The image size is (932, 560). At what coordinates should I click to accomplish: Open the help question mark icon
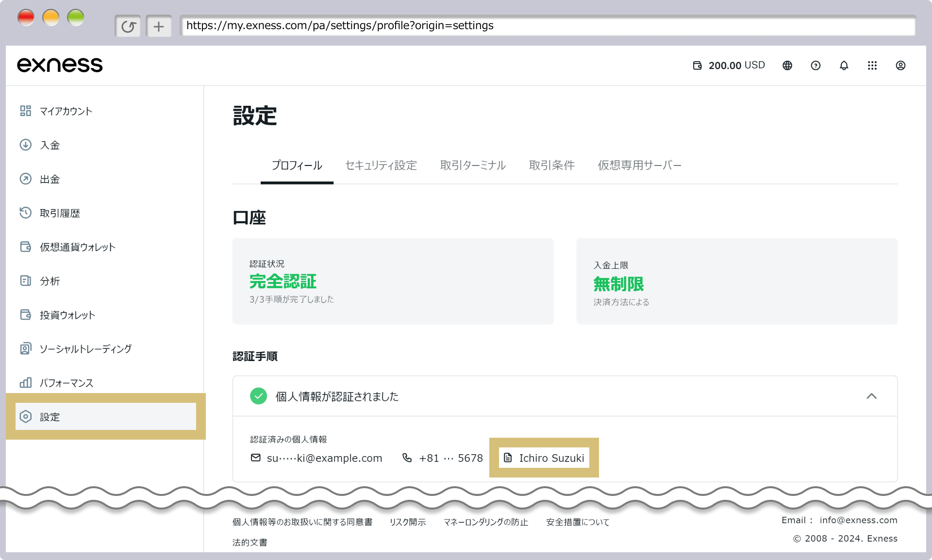point(815,66)
